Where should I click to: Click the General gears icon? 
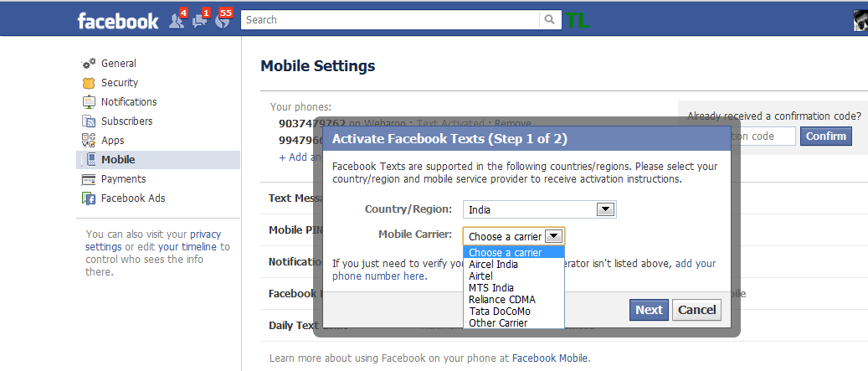click(x=89, y=64)
